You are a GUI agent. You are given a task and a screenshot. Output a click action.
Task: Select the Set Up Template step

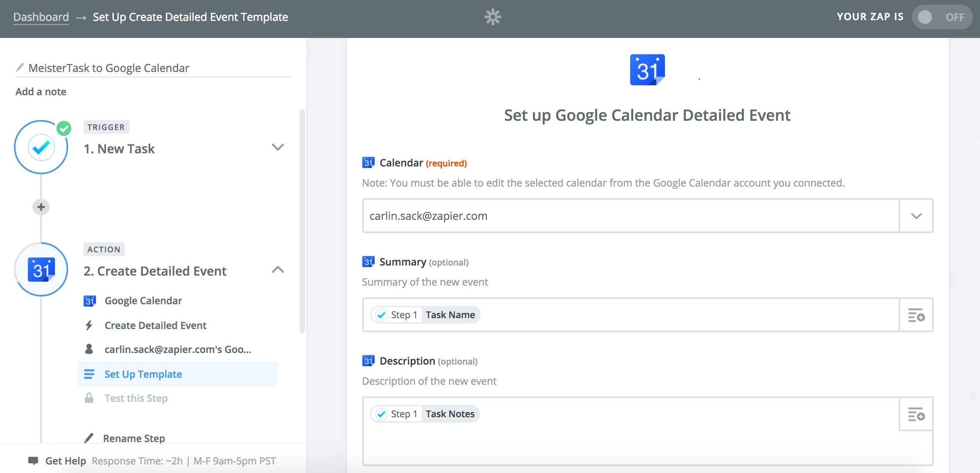tap(178, 374)
